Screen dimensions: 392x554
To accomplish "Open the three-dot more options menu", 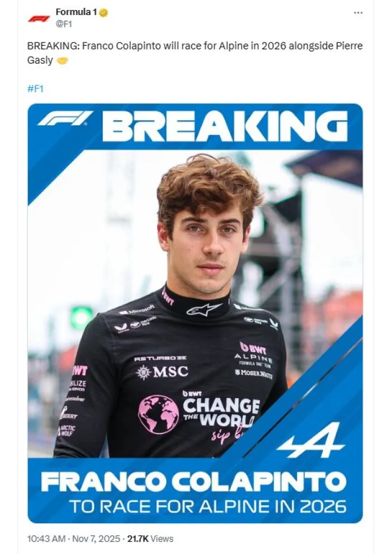I will pos(358,13).
